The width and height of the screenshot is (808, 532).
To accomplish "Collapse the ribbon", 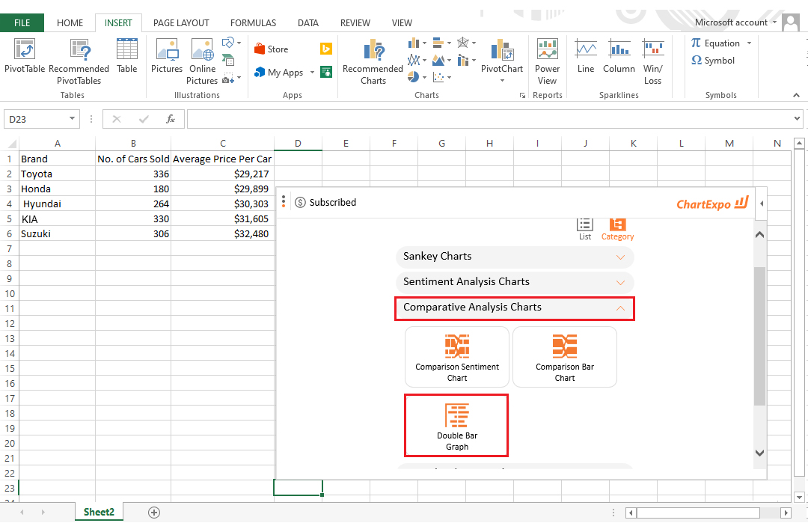I will coord(796,95).
